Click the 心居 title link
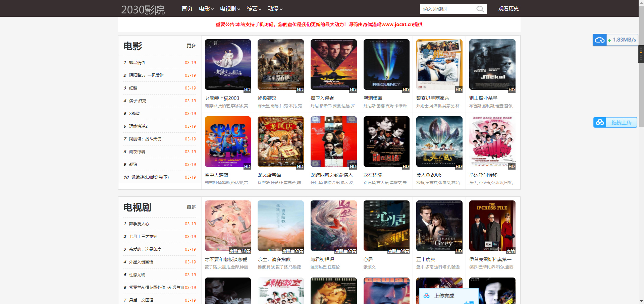The image size is (644, 304). click(x=368, y=259)
